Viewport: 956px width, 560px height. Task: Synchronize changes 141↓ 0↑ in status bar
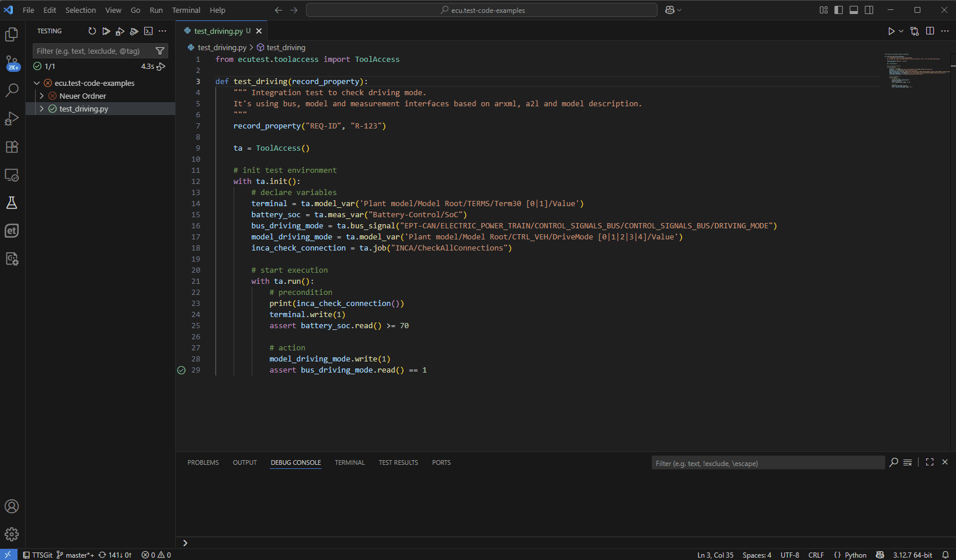[115, 555]
